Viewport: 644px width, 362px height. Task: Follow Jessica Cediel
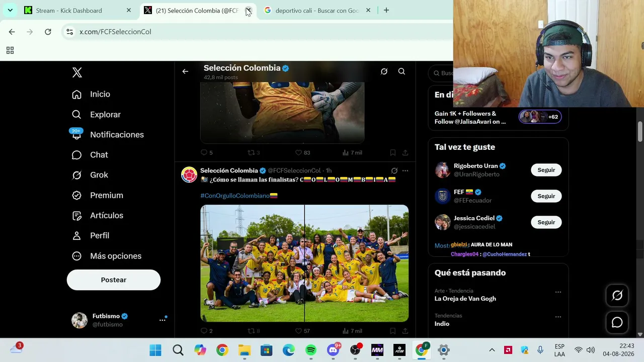coord(546,222)
